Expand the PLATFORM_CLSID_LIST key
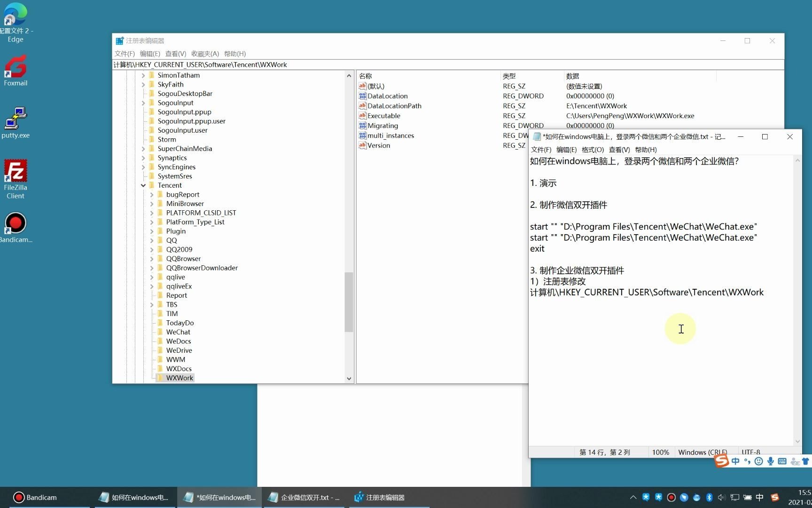Image resolution: width=812 pixels, height=508 pixels. pos(152,213)
